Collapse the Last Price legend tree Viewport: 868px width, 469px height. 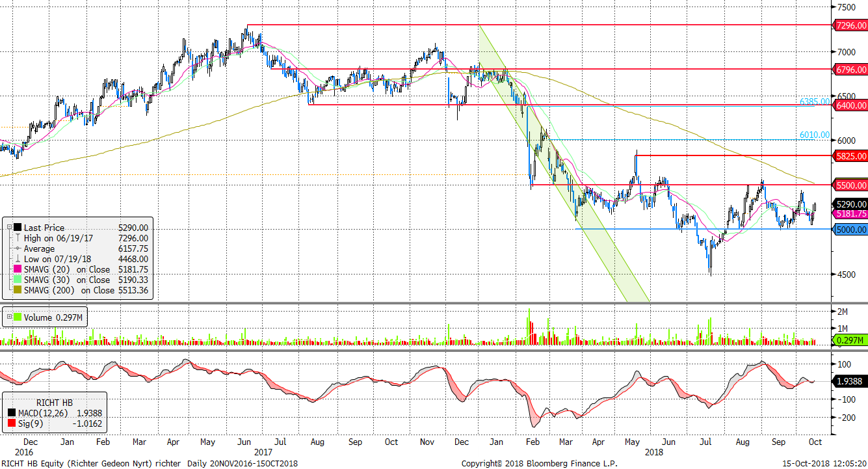click(x=10, y=228)
